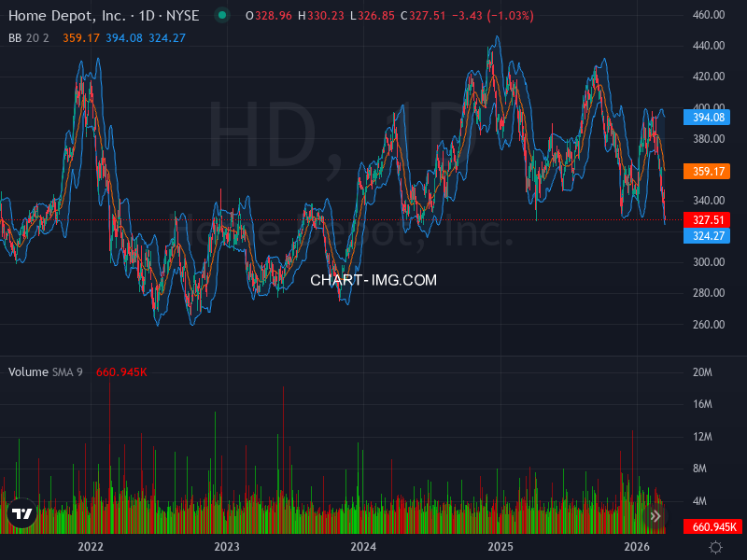Image resolution: width=747 pixels, height=560 pixels.
Task: Click the 2023 label on time axis
Action: coord(227,547)
